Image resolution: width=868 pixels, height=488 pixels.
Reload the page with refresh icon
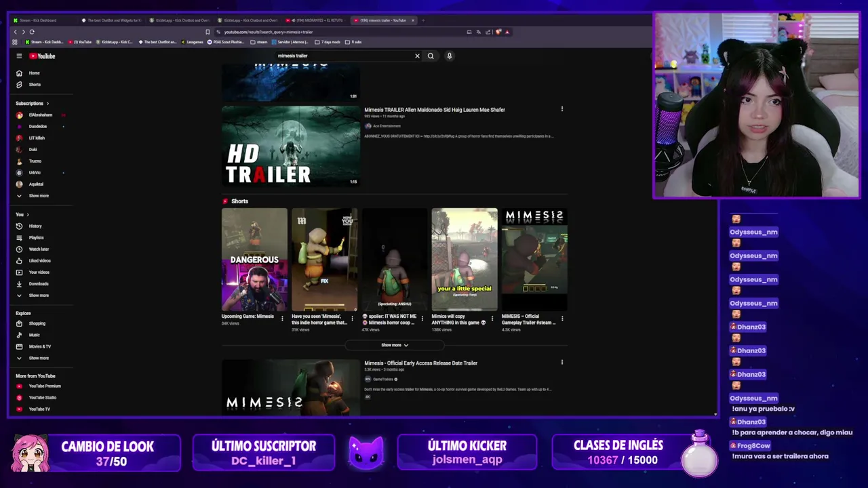[x=31, y=32]
